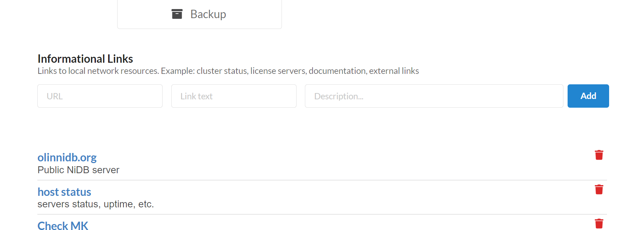
Task: Open the olinnidb.org link
Action: point(67,158)
